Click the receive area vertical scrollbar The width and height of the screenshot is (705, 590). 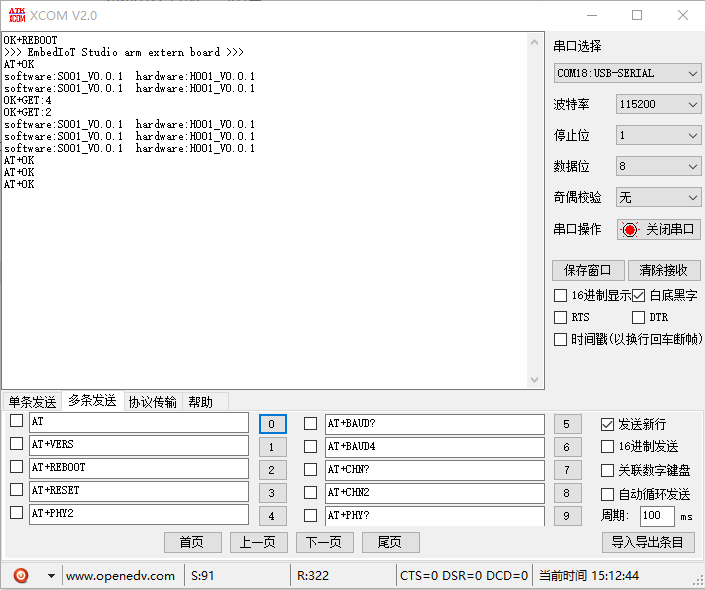pos(537,210)
